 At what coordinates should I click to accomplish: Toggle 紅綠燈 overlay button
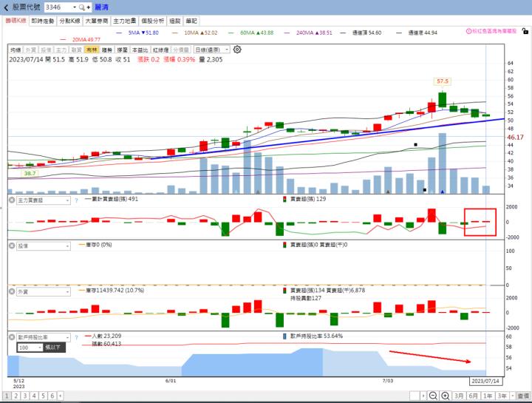[161, 50]
